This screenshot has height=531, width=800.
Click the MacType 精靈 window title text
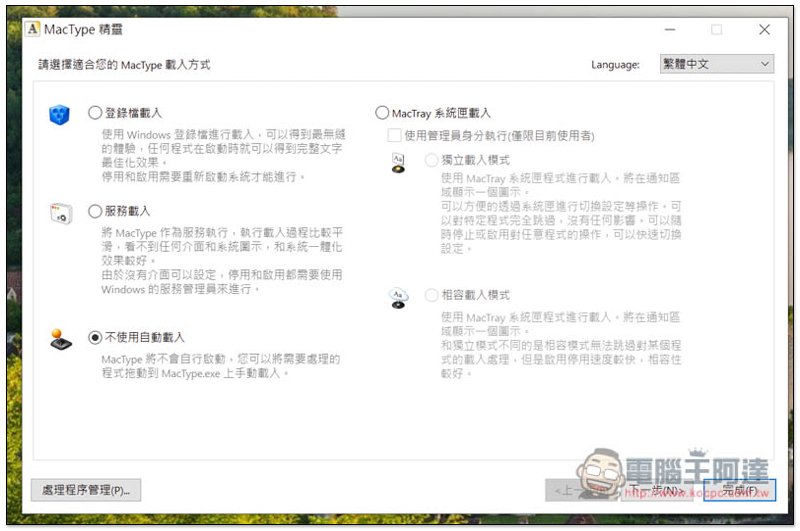(x=83, y=30)
